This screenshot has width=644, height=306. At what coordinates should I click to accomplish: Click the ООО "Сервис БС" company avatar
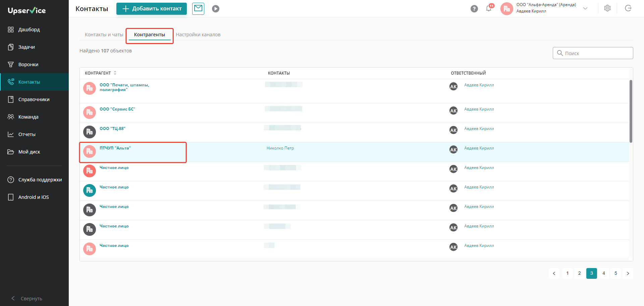[x=90, y=113]
